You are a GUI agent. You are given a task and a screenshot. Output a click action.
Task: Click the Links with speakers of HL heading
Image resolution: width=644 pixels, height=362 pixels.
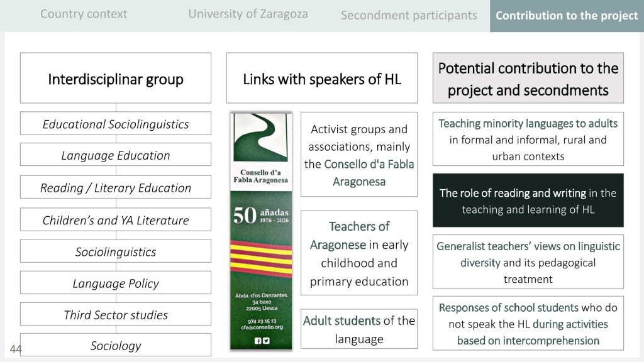click(321, 79)
